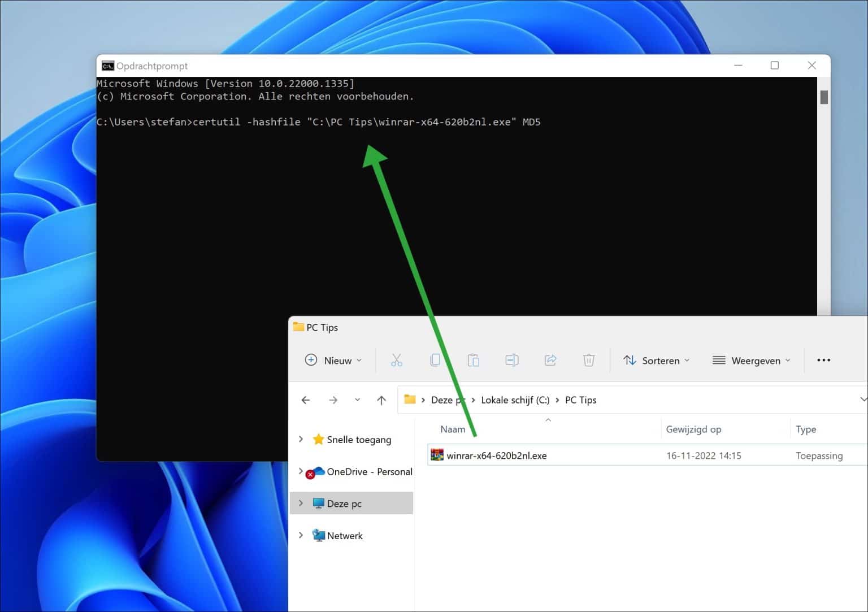Click the Share icon in the toolbar
This screenshot has height=612, width=868.
coord(550,360)
